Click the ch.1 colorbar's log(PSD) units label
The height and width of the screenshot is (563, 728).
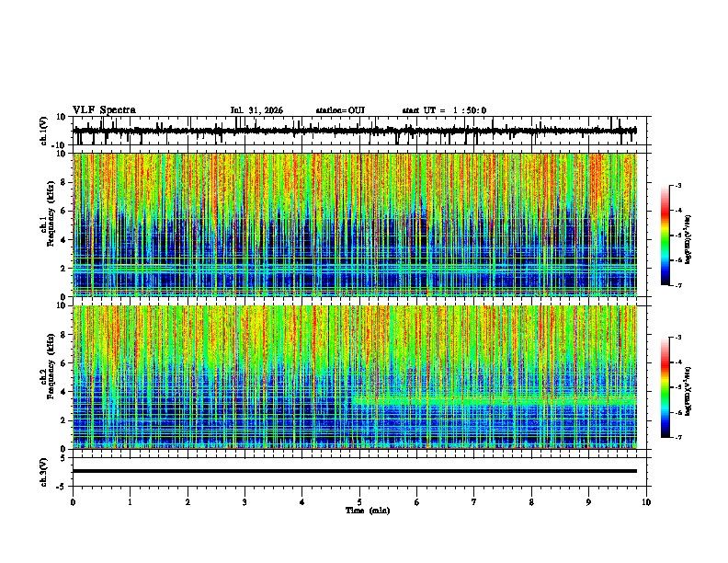click(688, 240)
